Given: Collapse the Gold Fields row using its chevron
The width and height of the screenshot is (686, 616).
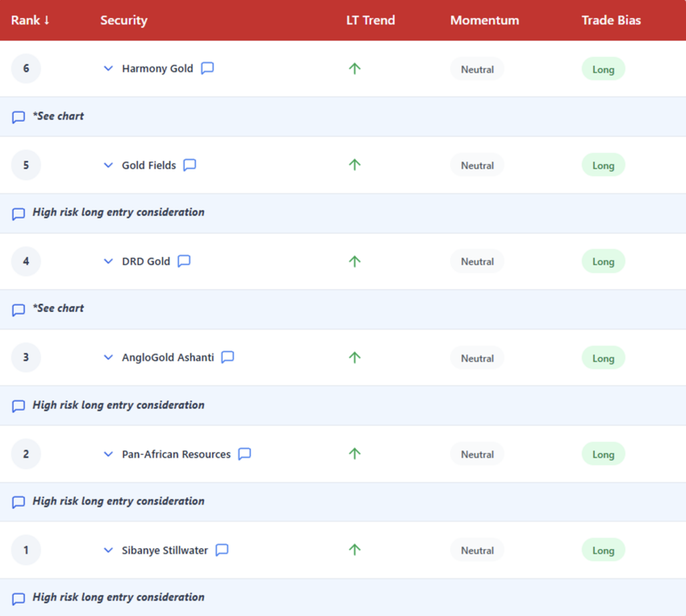Looking at the screenshot, I should point(109,165).
